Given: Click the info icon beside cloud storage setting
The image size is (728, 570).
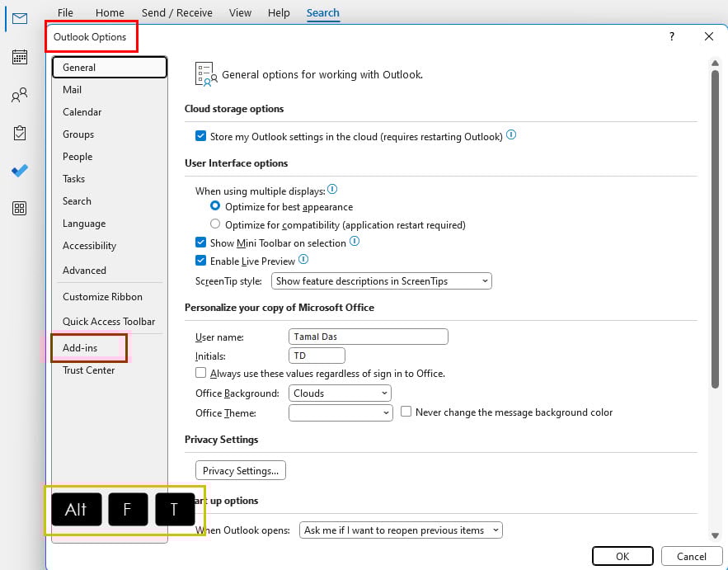Looking at the screenshot, I should (x=511, y=134).
